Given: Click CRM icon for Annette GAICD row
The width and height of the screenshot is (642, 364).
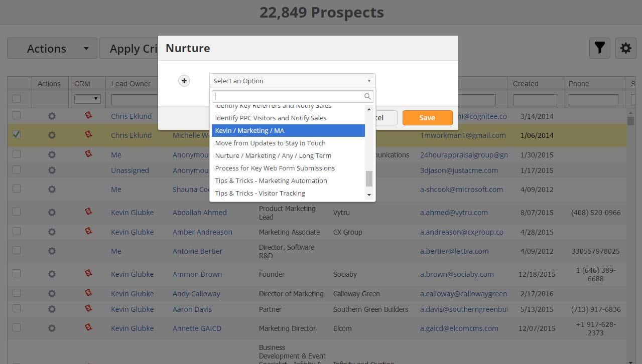Looking at the screenshot, I should click(x=88, y=327).
